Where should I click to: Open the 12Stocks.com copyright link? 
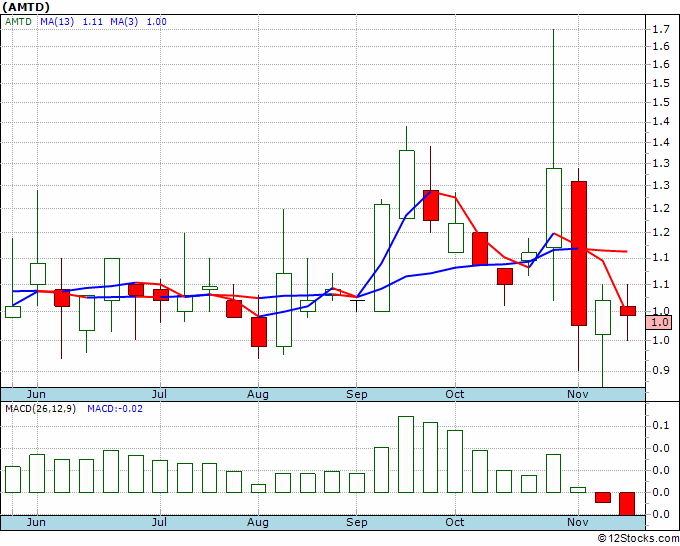(638, 538)
